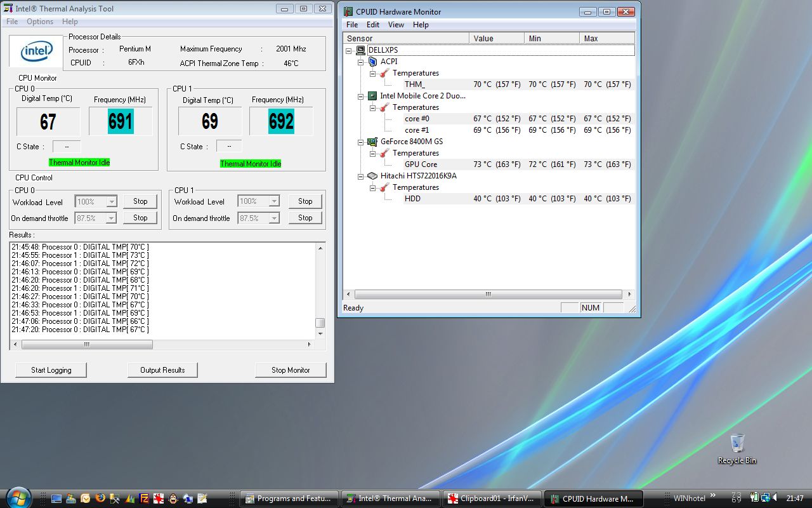Screen dimensions: 812x508
Task: Click the Hitachi hard drive icon in tree
Action: 372,176
